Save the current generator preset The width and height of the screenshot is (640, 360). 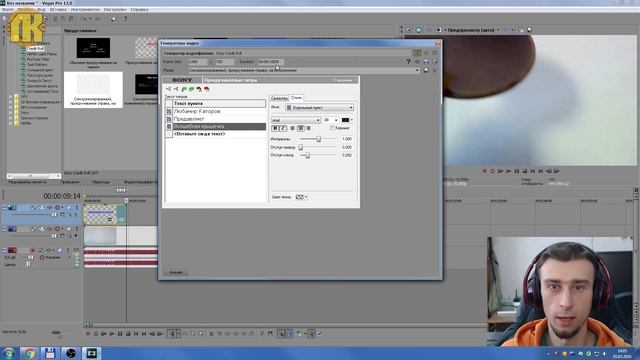(x=426, y=70)
